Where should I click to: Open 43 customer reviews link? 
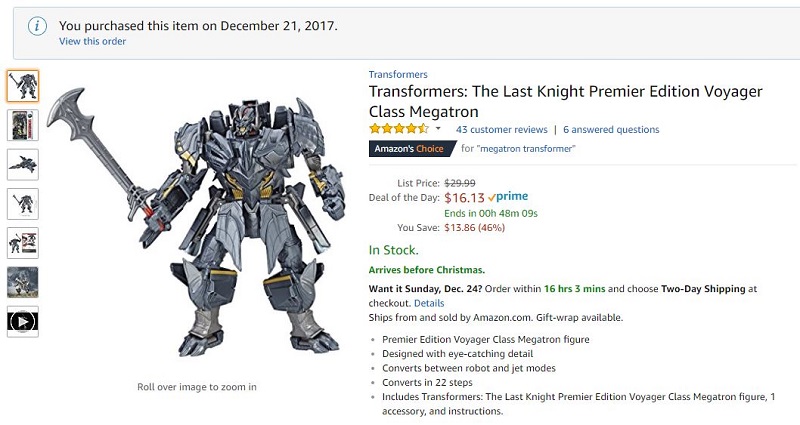[x=502, y=130]
